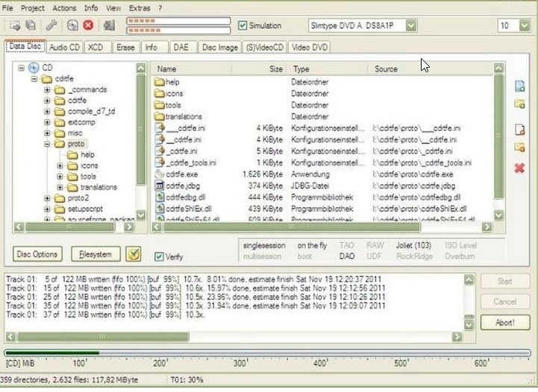
Task: Click the proto folder icon in tree
Action: [60, 144]
